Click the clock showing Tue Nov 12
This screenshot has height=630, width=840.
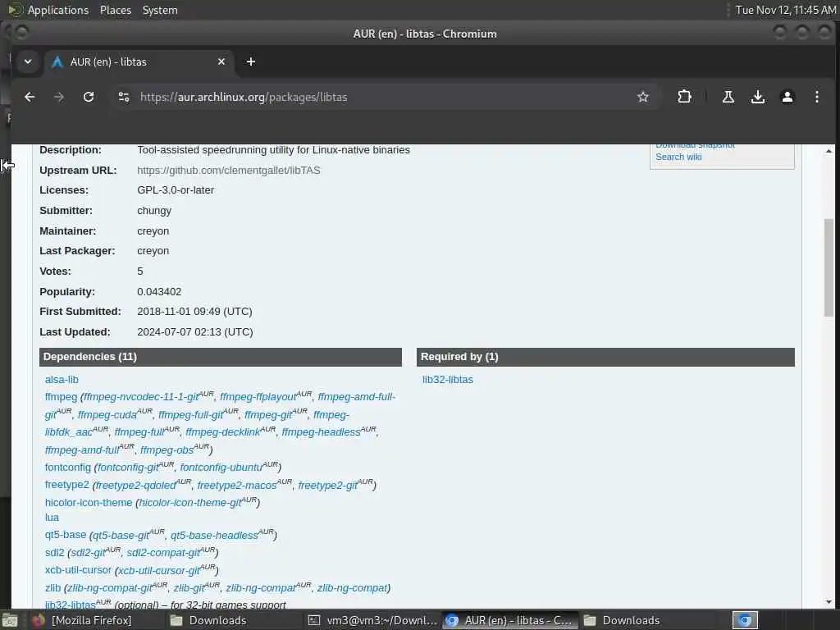785,10
